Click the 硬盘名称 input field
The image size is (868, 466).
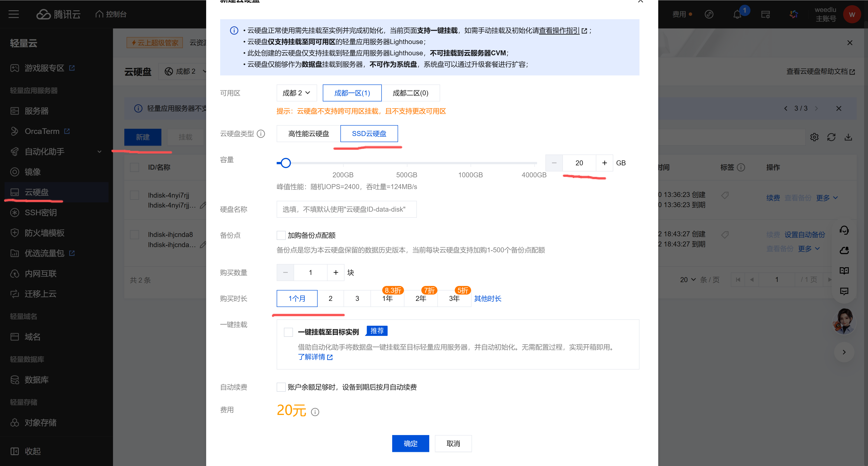click(346, 209)
